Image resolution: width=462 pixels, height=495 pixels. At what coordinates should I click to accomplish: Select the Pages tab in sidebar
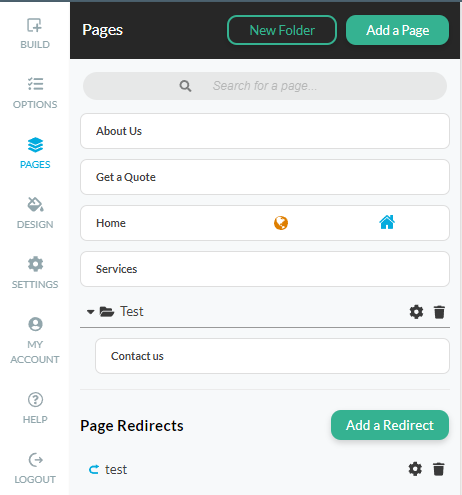[x=35, y=153]
